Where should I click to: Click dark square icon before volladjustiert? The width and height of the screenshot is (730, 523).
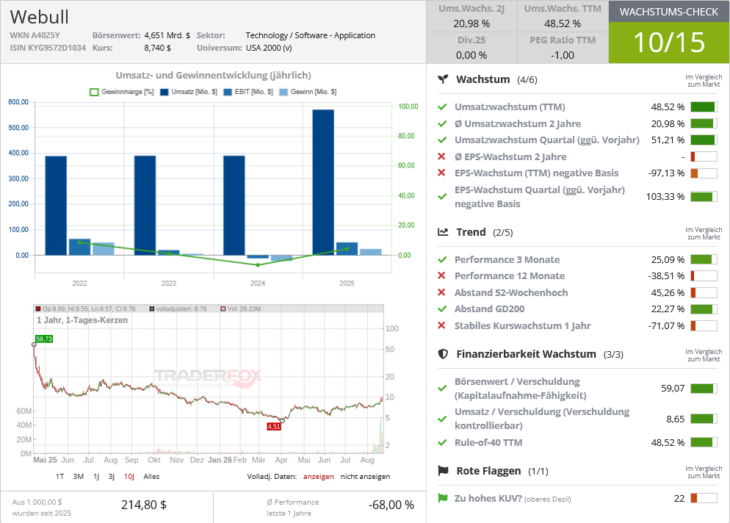(x=152, y=309)
